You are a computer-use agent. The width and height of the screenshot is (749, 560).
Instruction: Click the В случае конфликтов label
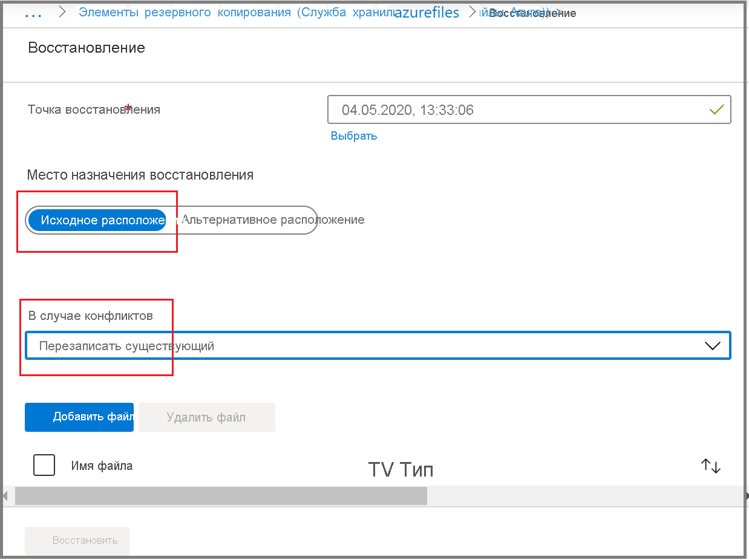90,316
